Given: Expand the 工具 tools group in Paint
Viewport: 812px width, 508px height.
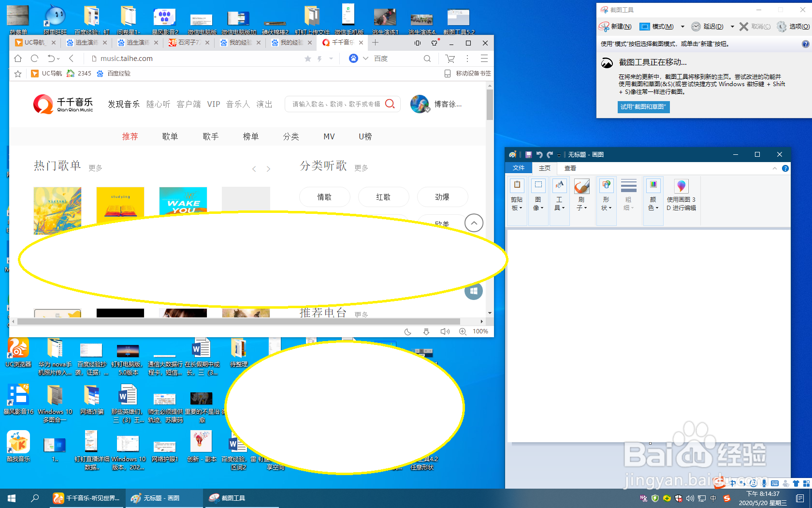Looking at the screenshot, I should click(x=559, y=201).
